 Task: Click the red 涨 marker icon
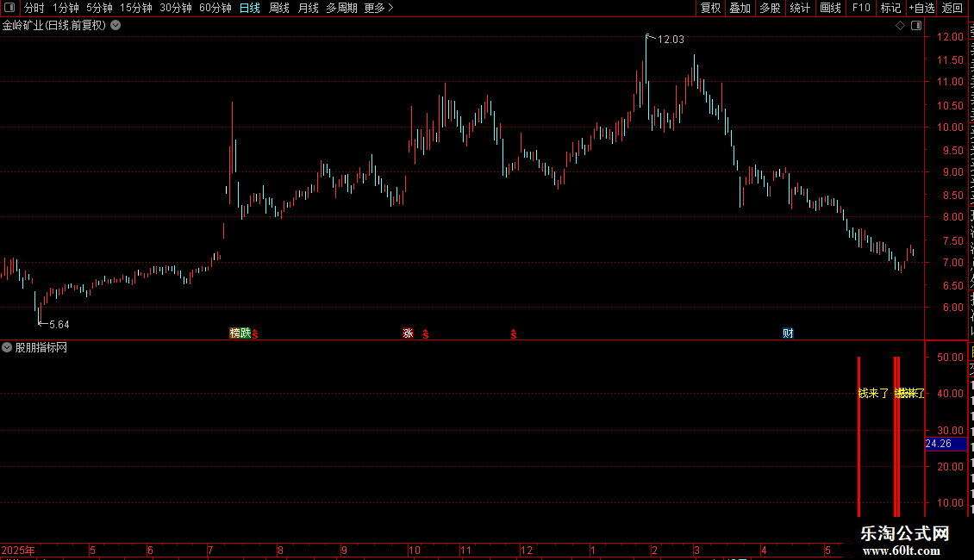pyautogui.click(x=408, y=333)
